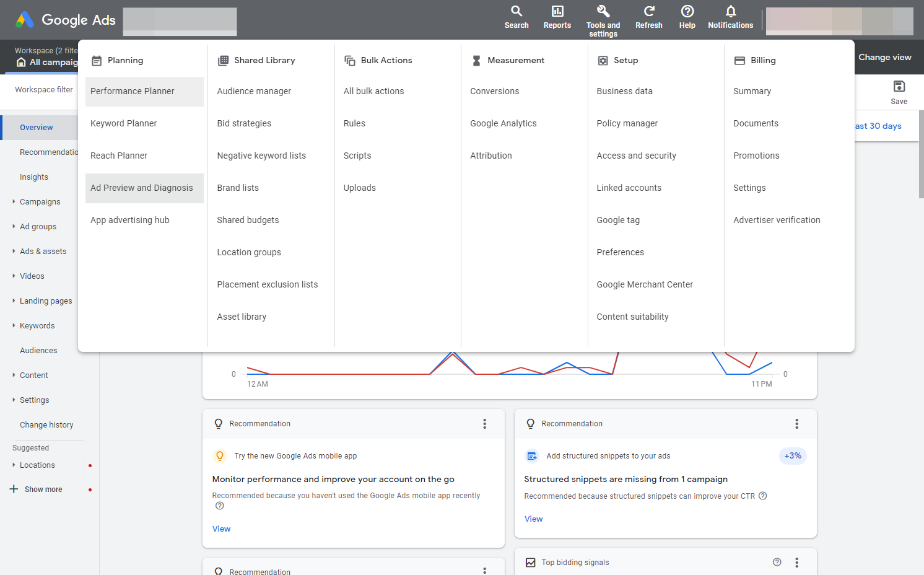Viewport: 924px width, 575px height.
Task: Open All bulk actions
Action: pyautogui.click(x=373, y=91)
